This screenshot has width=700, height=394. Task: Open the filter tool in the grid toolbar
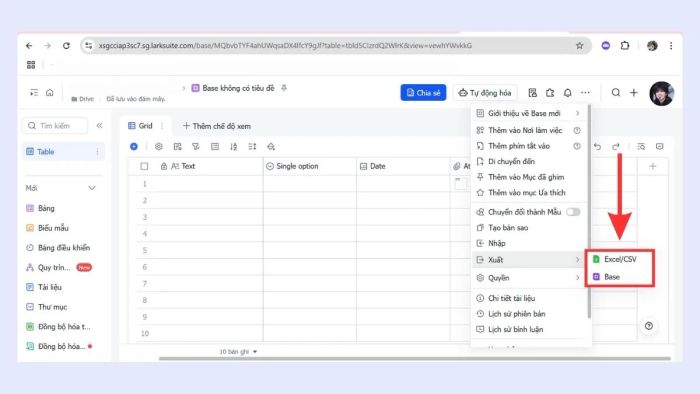click(196, 146)
